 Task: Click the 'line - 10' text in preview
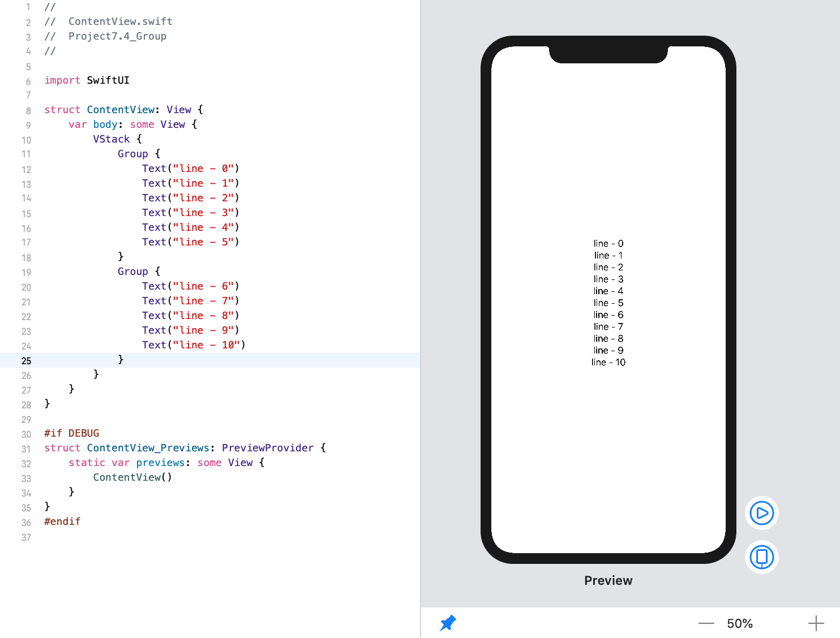608,362
